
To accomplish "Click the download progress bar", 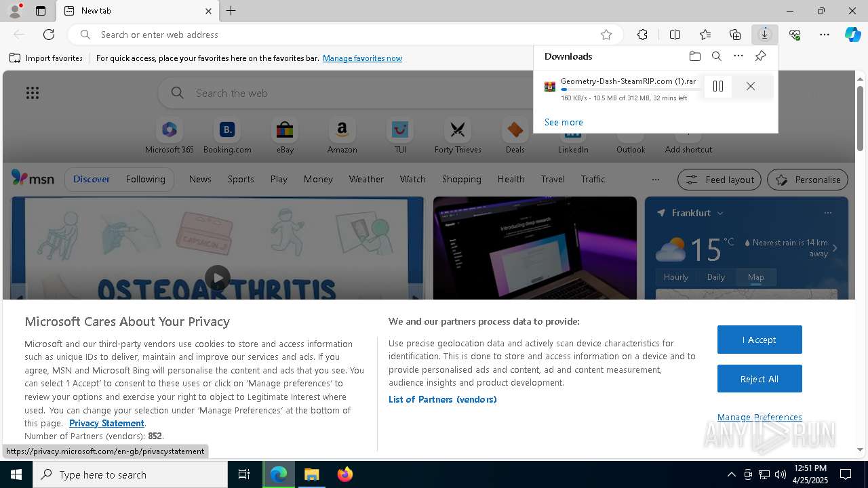I will tap(630, 89).
